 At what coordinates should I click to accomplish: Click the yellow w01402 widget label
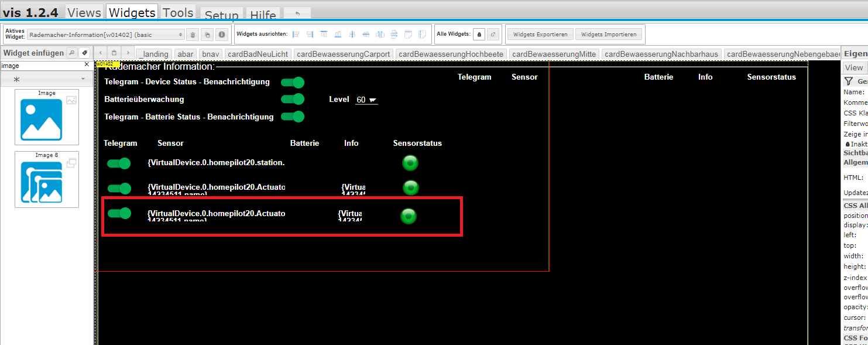[108, 63]
